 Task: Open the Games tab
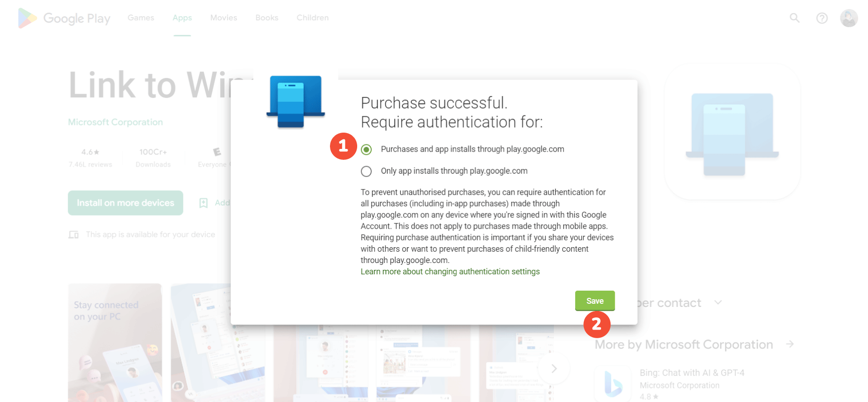141,18
